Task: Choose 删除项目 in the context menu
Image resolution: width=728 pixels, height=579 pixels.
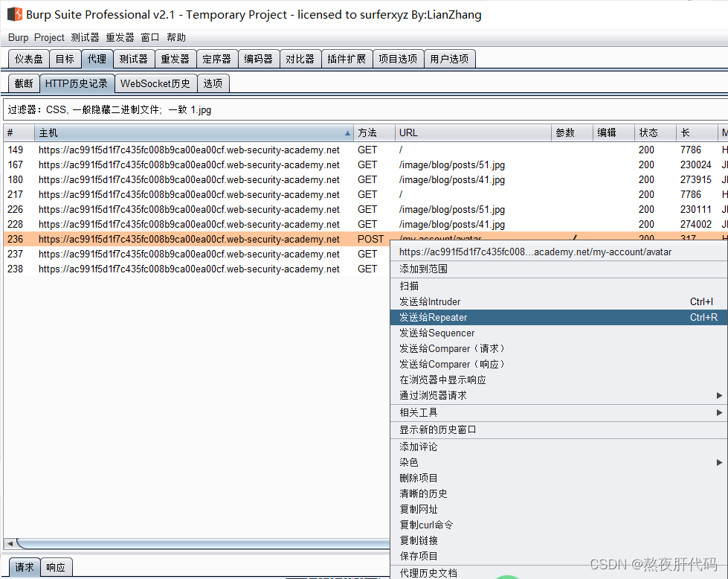Action: tap(559, 478)
